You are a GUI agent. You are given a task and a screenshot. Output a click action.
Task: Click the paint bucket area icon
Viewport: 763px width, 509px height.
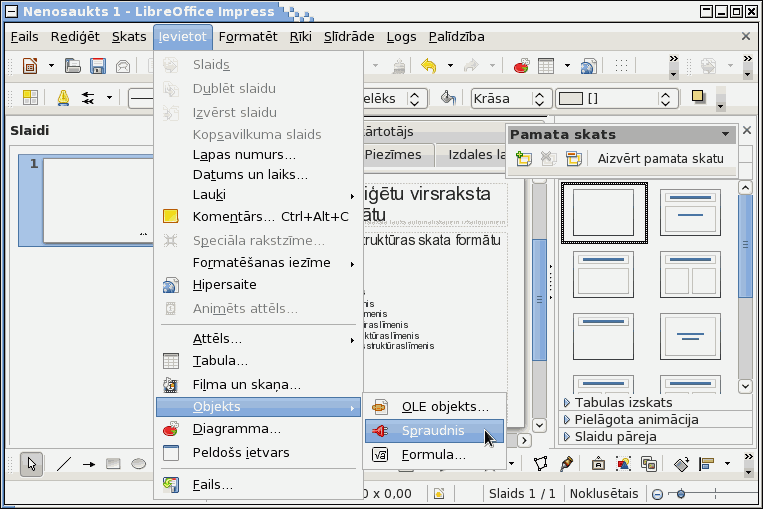(x=448, y=98)
